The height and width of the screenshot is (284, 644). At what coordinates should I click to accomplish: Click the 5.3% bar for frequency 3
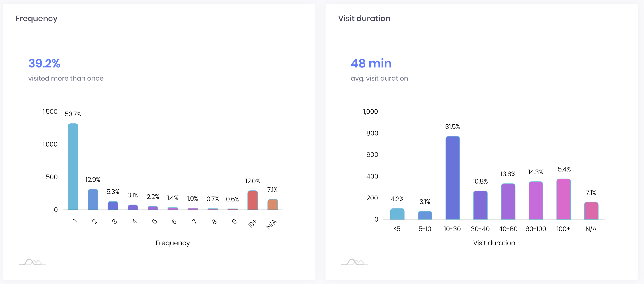pos(113,205)
